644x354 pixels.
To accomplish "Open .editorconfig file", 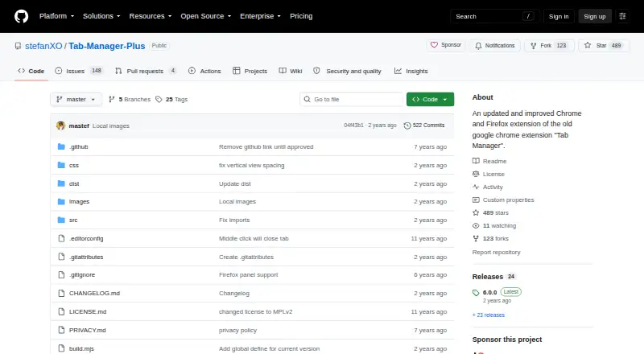I will coord(86,239).
